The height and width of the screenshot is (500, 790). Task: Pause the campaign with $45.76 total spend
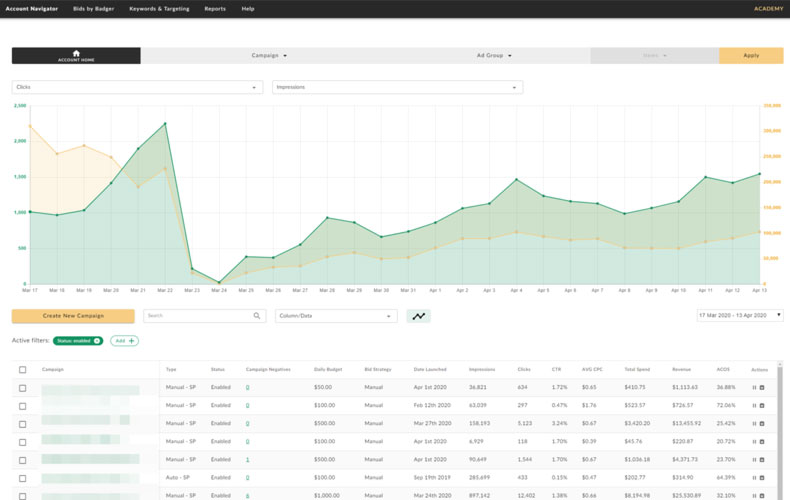(x=754, y=442)
